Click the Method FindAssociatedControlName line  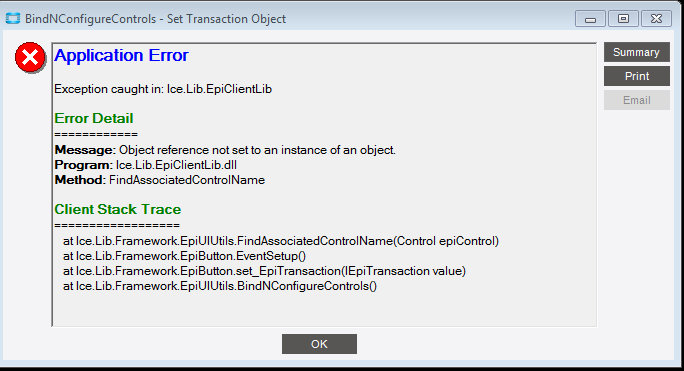pos(160,180)
